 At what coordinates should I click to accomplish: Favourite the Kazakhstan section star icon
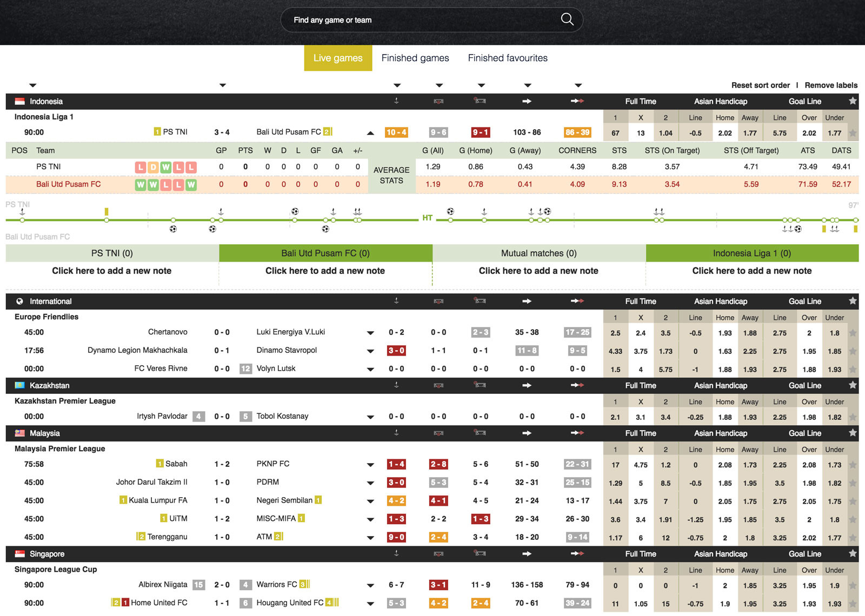click(x=853, y=385)
